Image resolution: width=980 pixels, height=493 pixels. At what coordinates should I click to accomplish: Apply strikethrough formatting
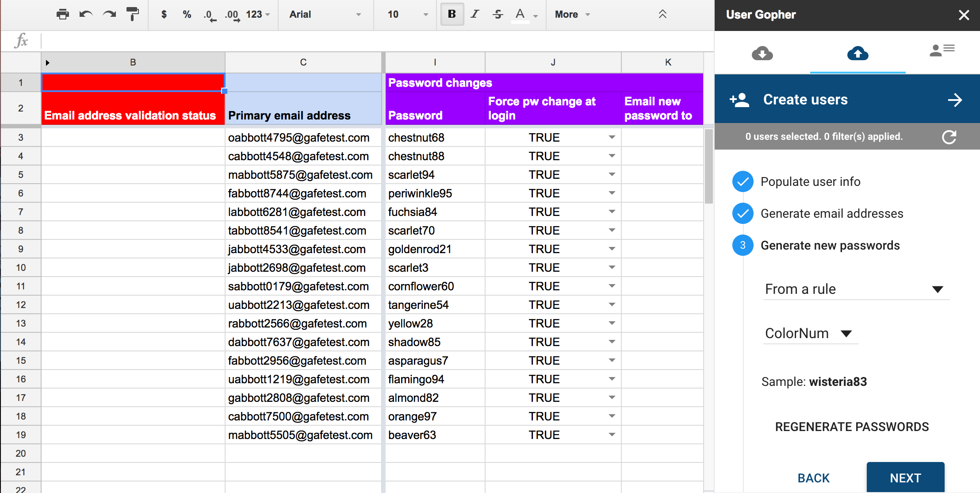coord(498,14)
